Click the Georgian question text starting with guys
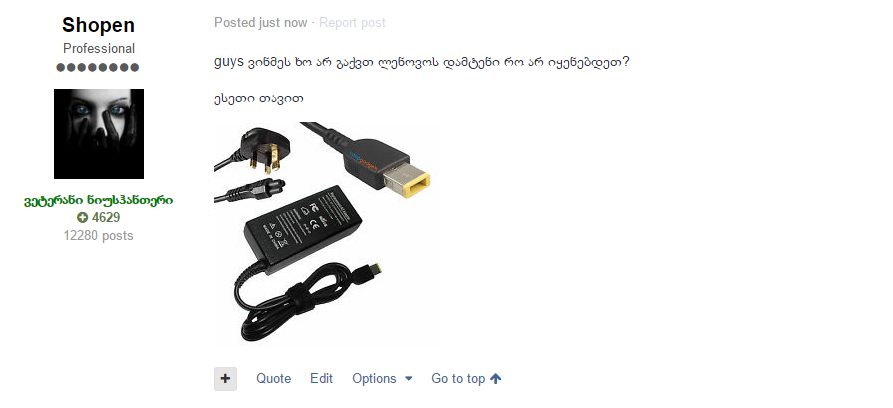Image resolution: width=893 pixels, height=408 pixels. 421,62
